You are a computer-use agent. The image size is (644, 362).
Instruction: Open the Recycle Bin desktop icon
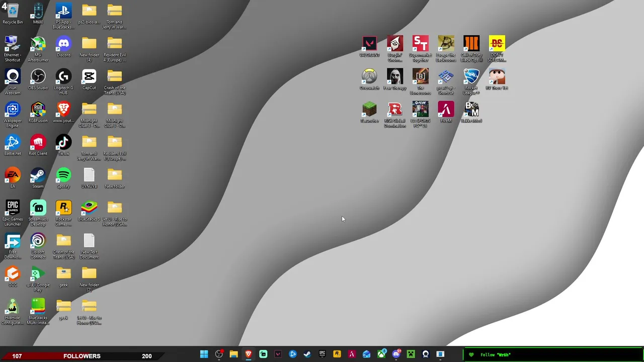(13, 14)
